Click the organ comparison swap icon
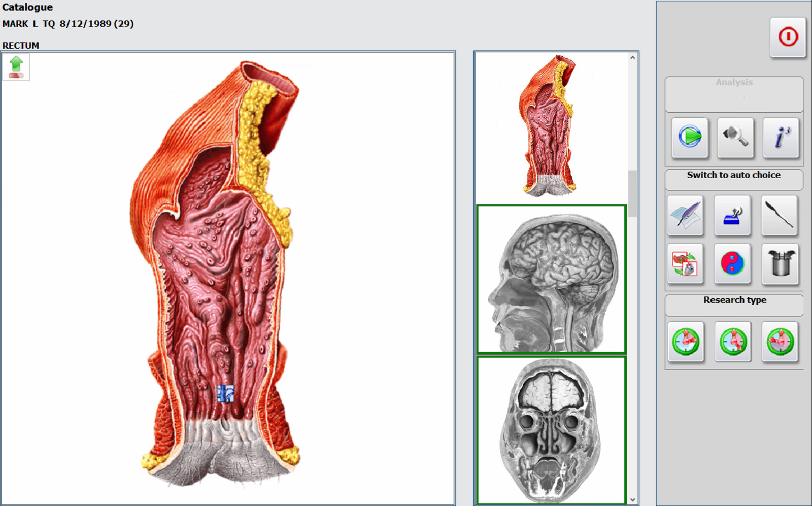 (x=685, y=263)
